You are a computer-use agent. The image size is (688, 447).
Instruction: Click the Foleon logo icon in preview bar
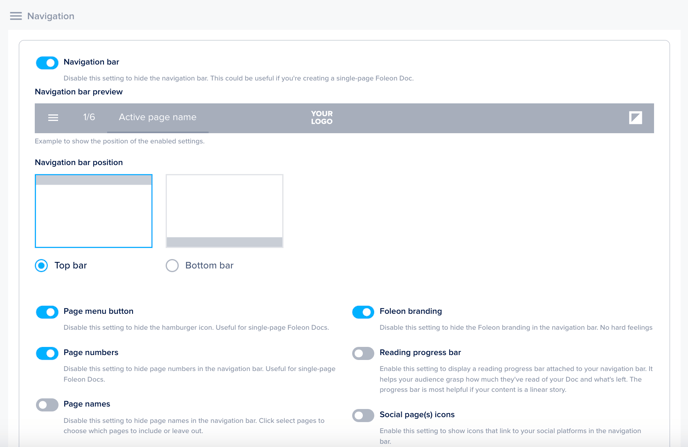pos(635,118)
